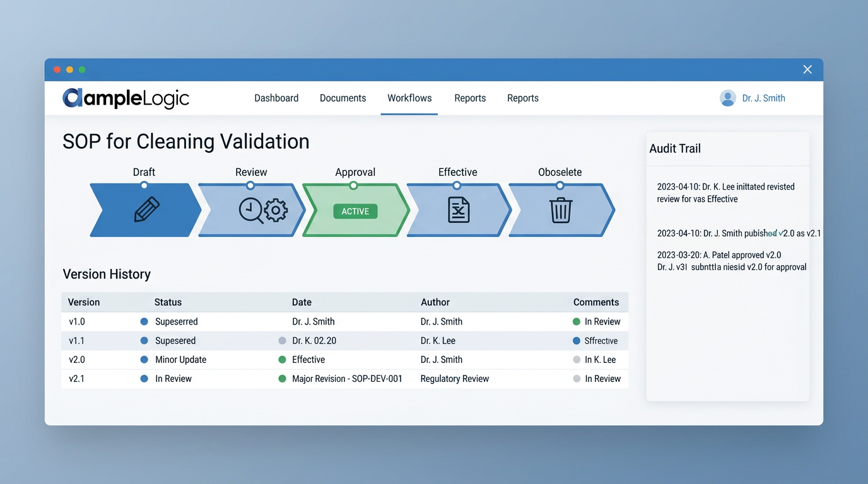Click the timeline marker above Approval

(353, 185)
